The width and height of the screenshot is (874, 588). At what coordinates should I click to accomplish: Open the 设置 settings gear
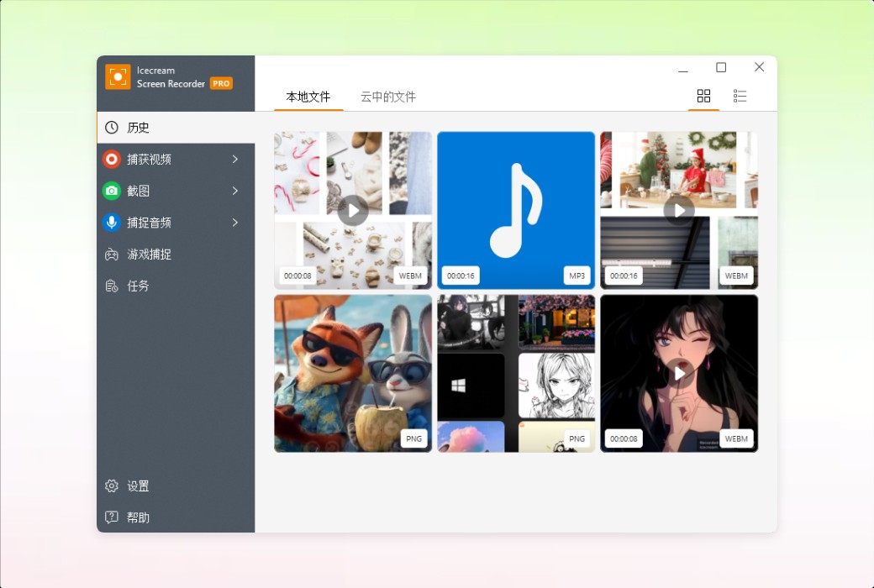pyautogui.click(x=112, y=486)
